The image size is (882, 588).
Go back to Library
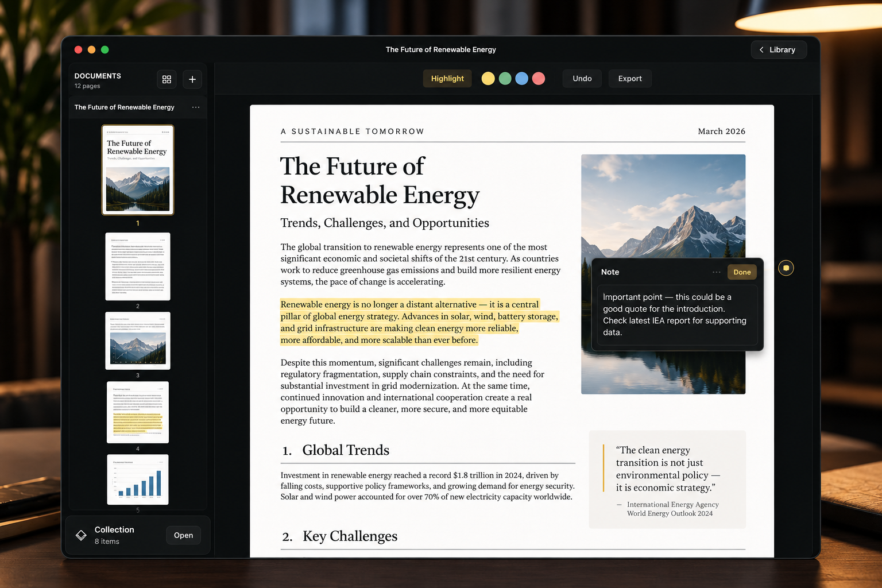[779, 50]
